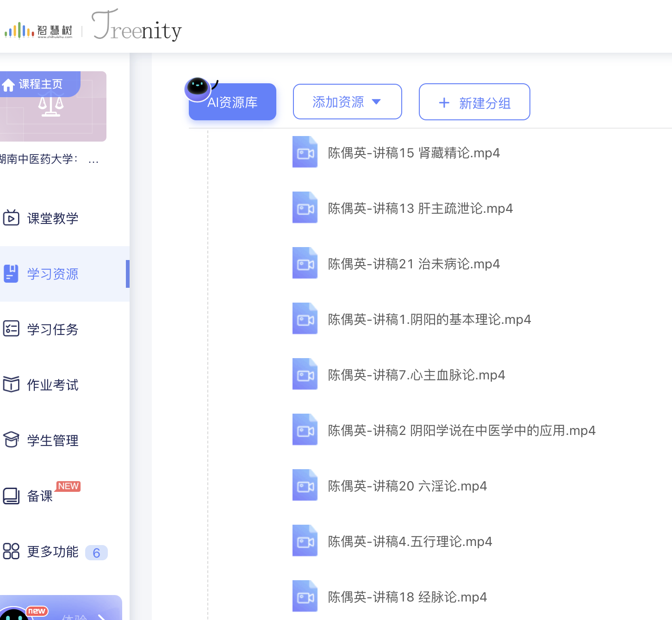Switch to the 学习资源 sidebar section
Image resolution: width=672 pixels, height=620 pixels.
click(53, 274)
